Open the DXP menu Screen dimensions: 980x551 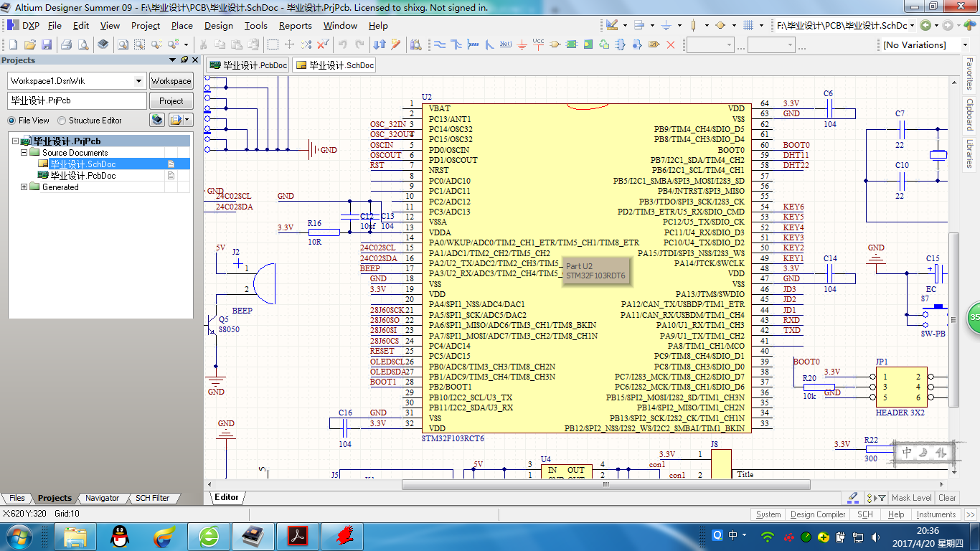pos(23,26)
